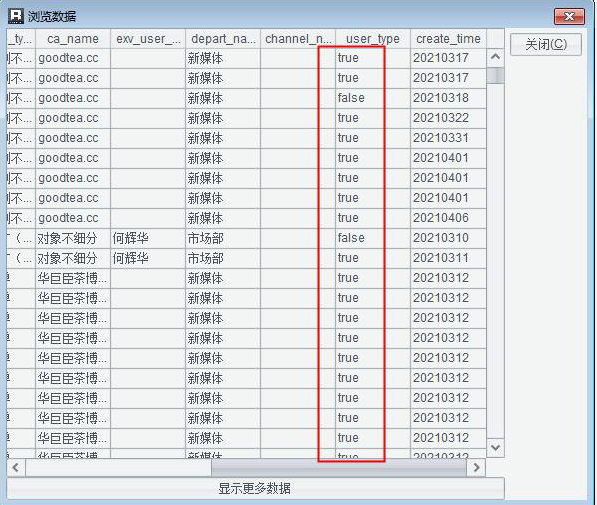Screen dimensions: 597x505
Task: Click the horizontal scrollbar left arrow
Action: pyautogui.click(x=16, y=467)
